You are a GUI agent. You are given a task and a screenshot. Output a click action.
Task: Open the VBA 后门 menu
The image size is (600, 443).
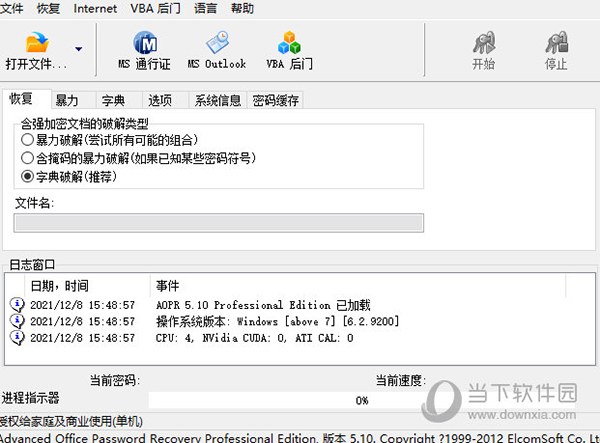pos(155,8)
